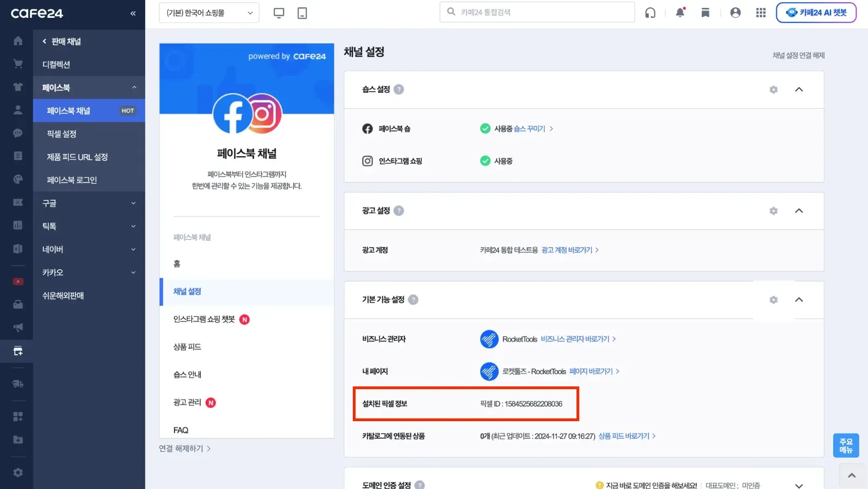Select 페이스북 채널 submenu item
Screen dimensions: 868x489
pyautogui.click(x=89, y=111)
